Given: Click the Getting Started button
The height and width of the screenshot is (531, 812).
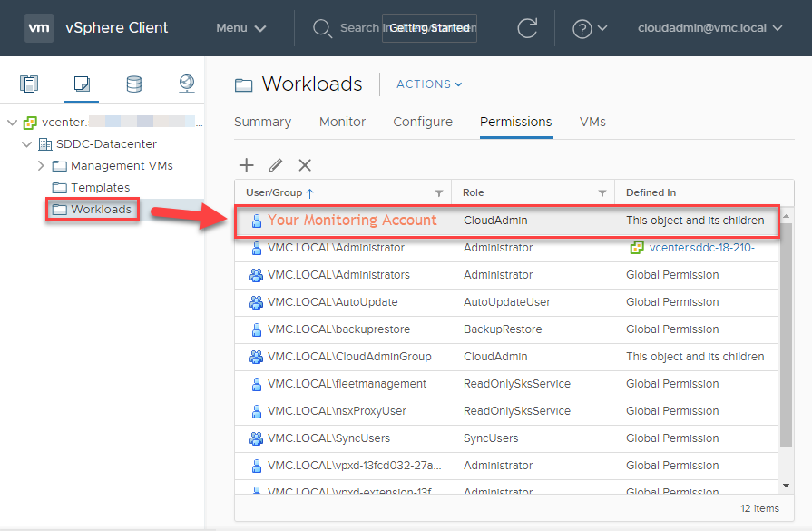Looking at the screenshot, I should (x=429, y=28).
